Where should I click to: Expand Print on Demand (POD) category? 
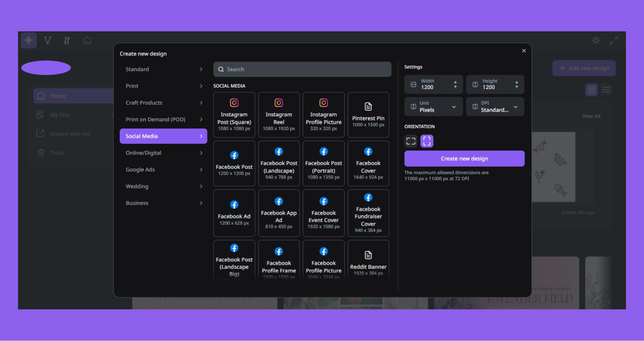[x=163, y=119]
